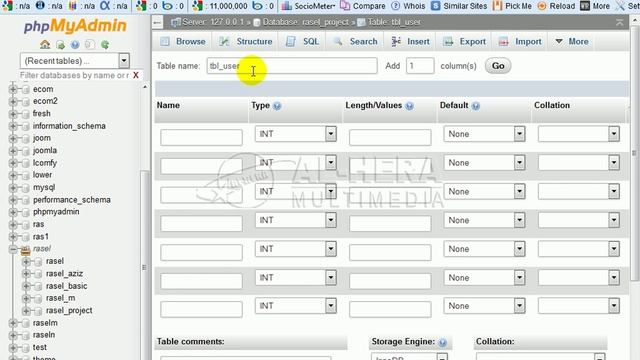
Task: Click the log out icon beside home
Action: point(60,45)
